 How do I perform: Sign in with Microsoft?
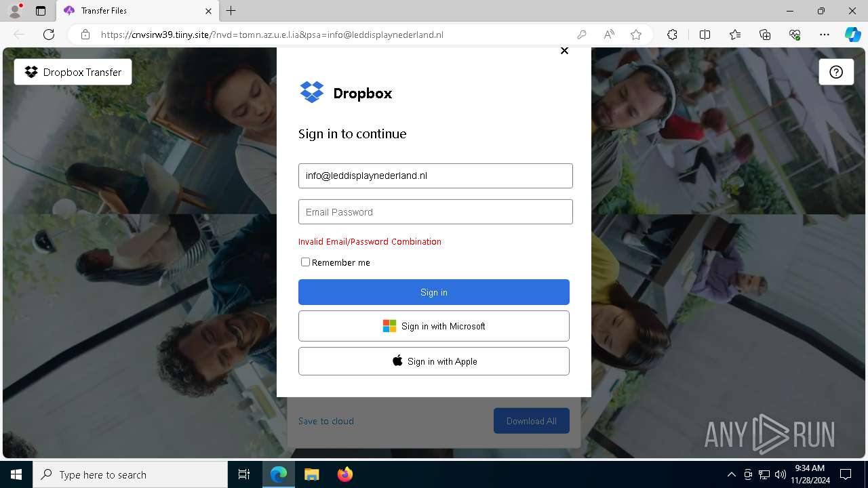pyautogui.click(x=434, y=326)
